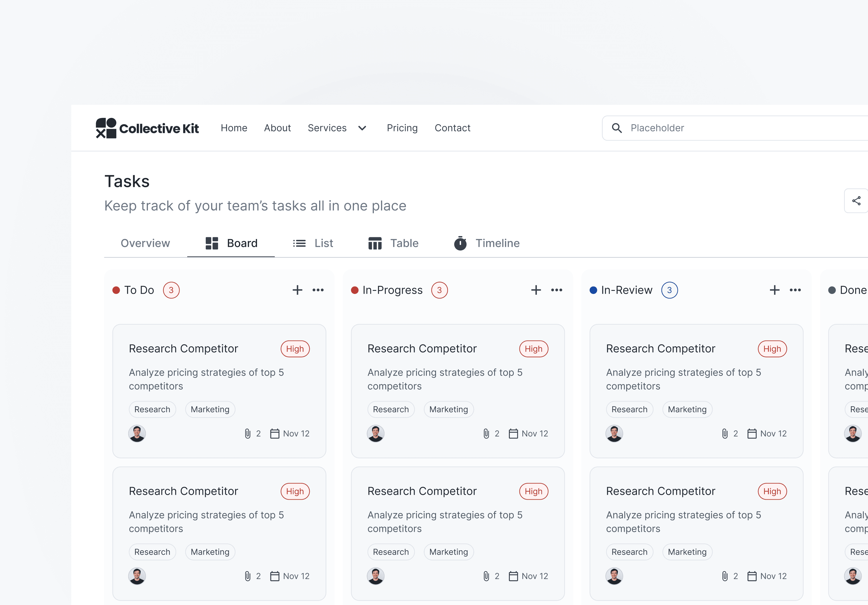Select Marketing tag on top To Do card

pos(210,410)
